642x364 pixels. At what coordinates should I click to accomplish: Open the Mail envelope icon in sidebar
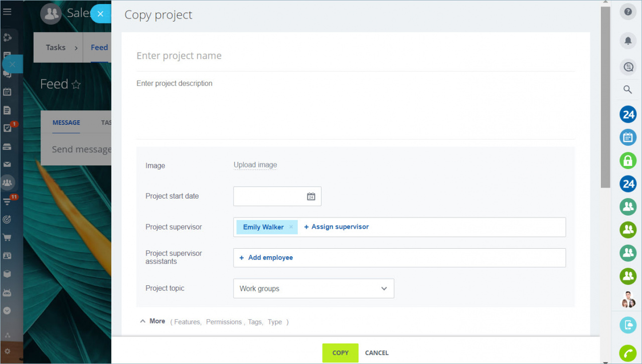pos(7,164)
